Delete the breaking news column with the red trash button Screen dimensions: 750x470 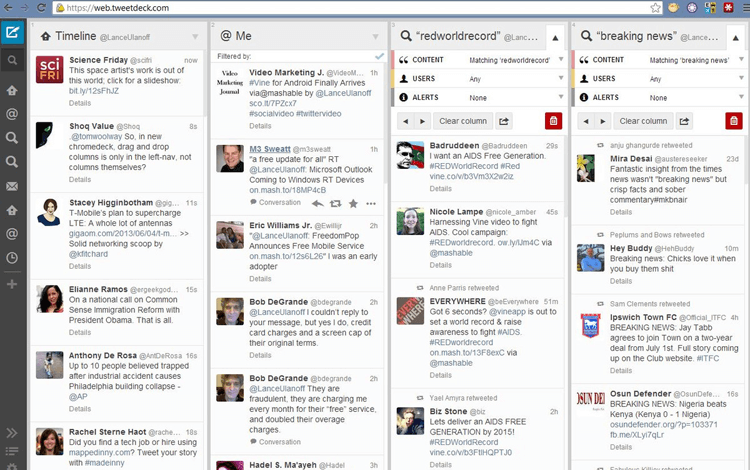pos(734,121)
